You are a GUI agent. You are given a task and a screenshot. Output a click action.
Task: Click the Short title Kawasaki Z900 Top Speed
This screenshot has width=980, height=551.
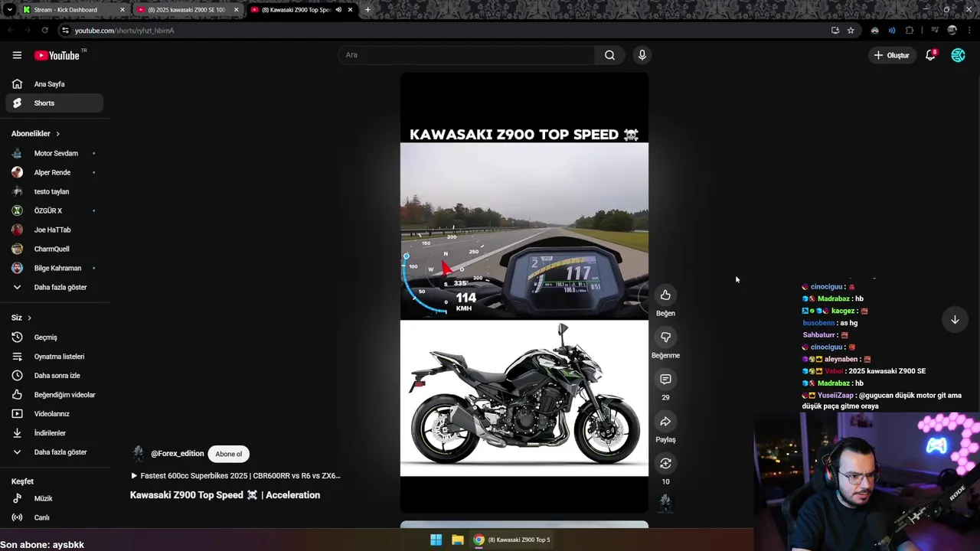(225, 495)
